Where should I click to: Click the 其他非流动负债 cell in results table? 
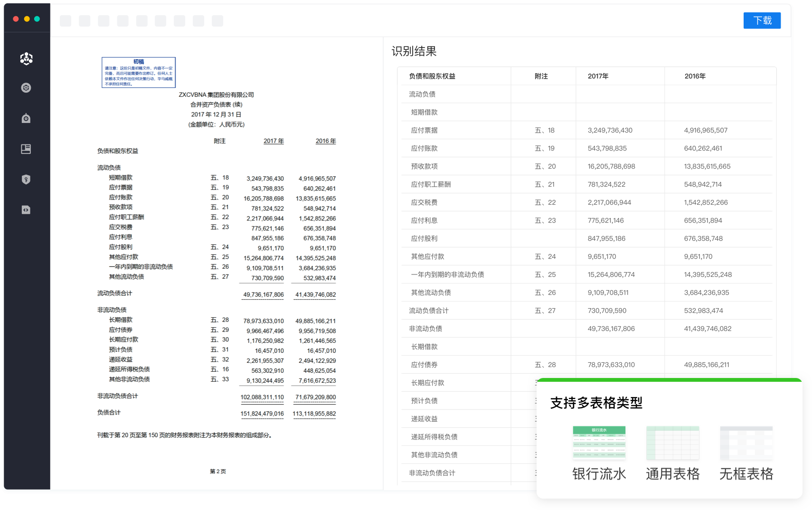(x=434, y=455)
